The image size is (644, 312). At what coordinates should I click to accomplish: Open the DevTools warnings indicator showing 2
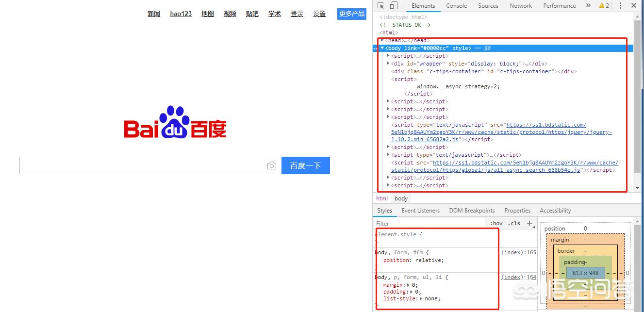point(604,6)
